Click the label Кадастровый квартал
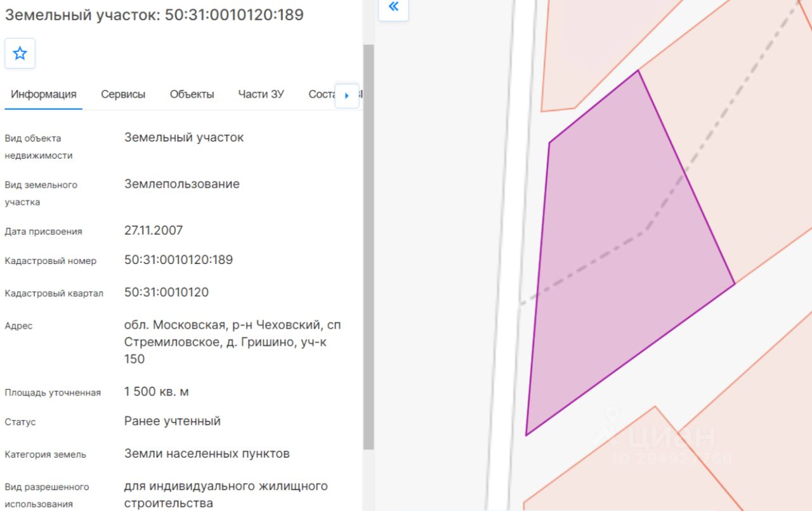The width and height of the screenshot is (812, 511). pos(54,294)
